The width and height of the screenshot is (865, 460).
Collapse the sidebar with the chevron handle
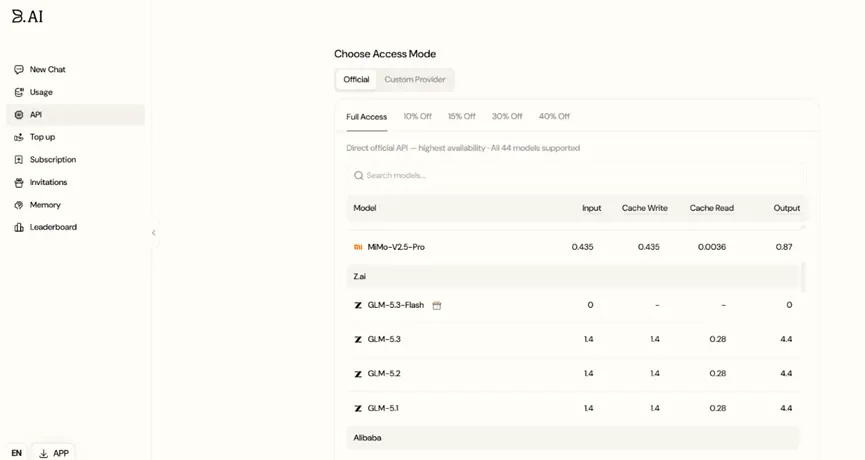pyautogui.click(x=154, y=233)
